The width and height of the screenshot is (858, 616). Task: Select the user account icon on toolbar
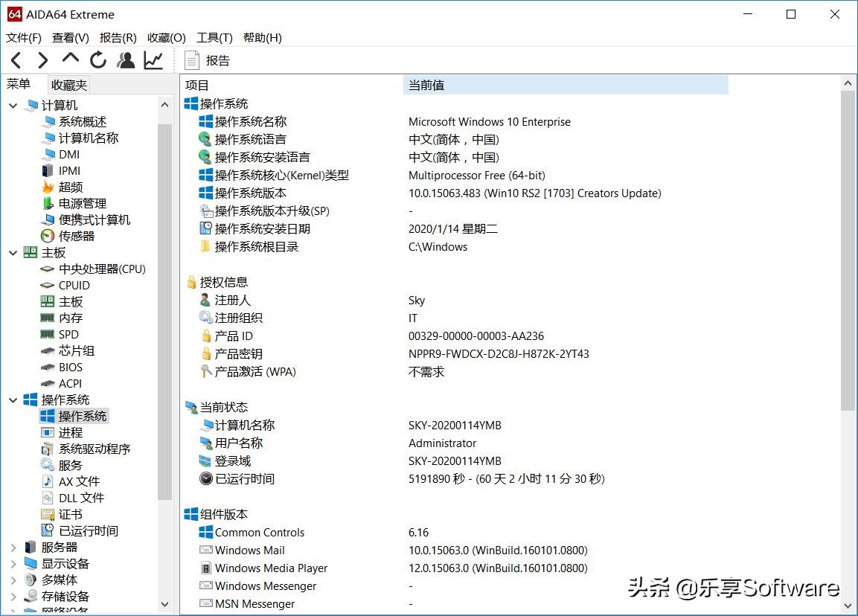click(x=125, y=60)
